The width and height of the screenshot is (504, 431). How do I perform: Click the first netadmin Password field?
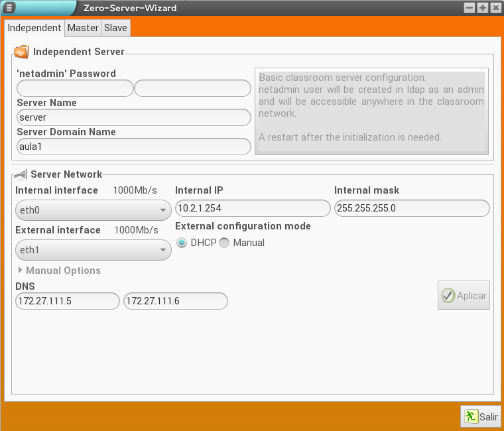[x=75, y=88]
